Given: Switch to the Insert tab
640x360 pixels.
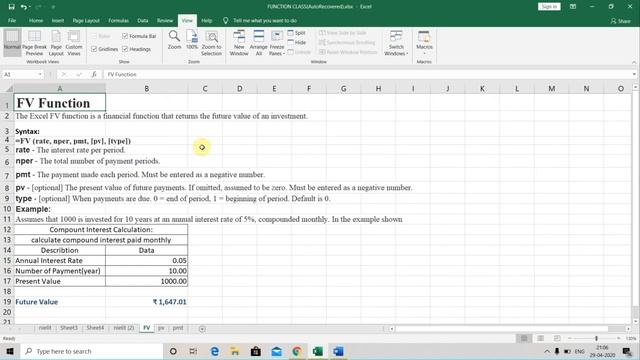Looking at the screenshot, I should pyautogui.click(x=58, y=20).
